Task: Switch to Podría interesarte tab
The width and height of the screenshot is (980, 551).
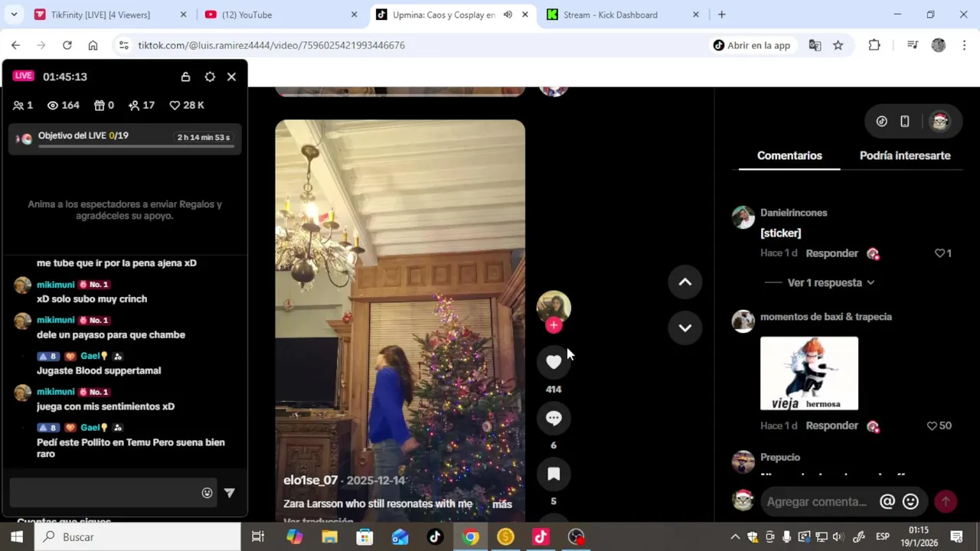Action: [x=905, y=155]
